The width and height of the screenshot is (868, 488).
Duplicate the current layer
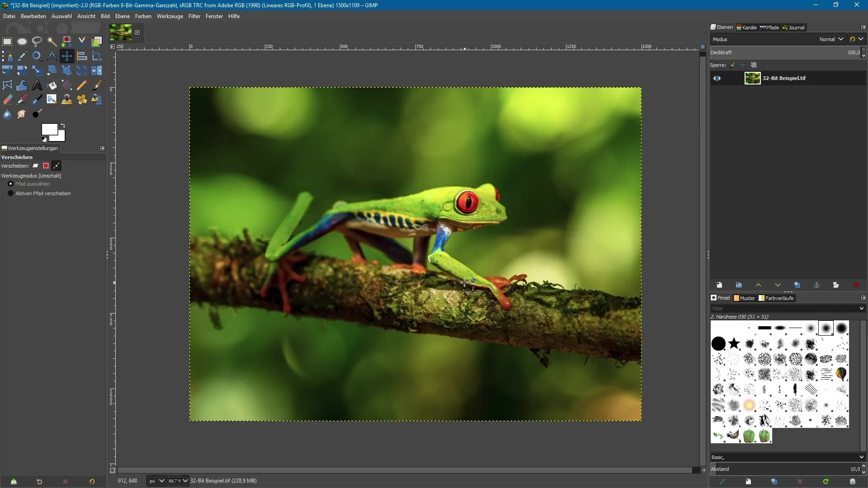797,285
